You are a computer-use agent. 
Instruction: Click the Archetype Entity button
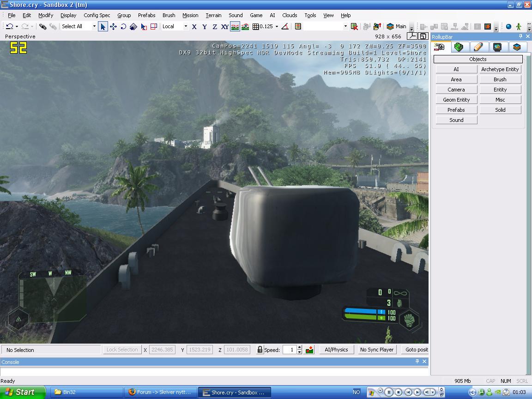[500, 69]
